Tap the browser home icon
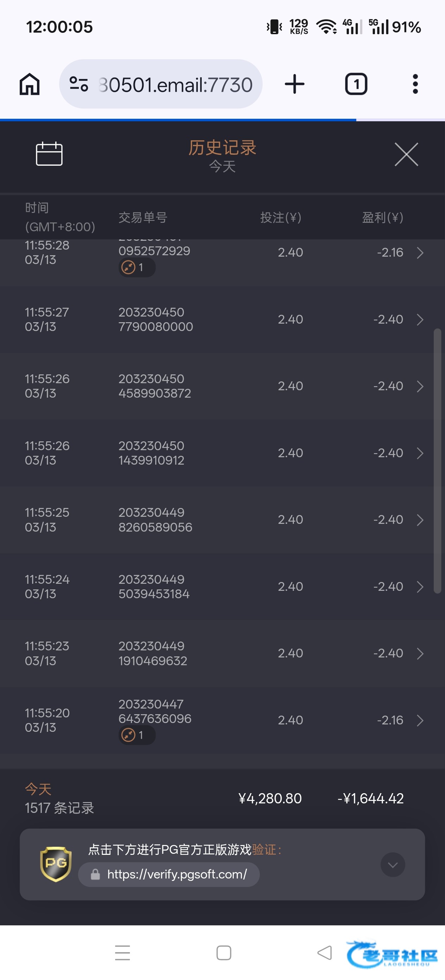The height and width of the screenshot is (980, 445). pyautogui.click(x=30, y=84)
